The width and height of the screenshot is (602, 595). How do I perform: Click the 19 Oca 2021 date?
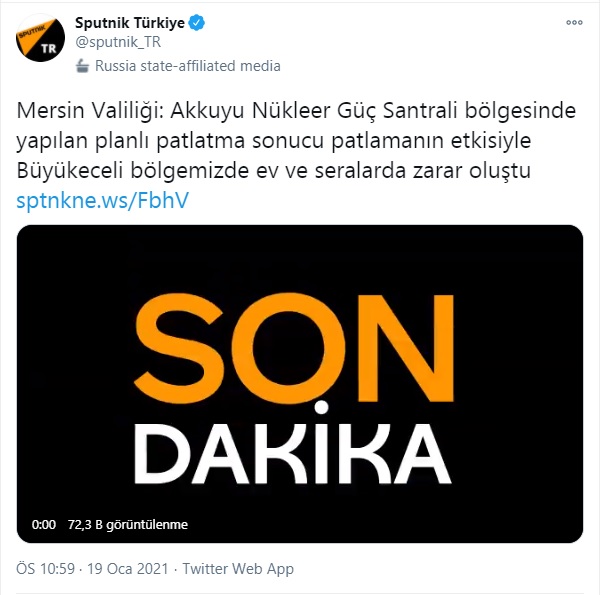[128, 569]
